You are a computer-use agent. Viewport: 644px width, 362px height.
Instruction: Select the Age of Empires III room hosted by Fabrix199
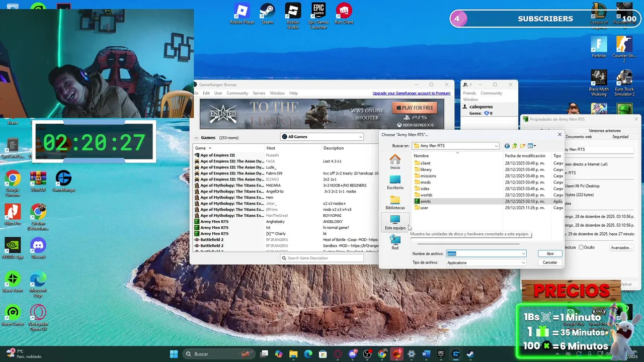(x=286, y=173)
